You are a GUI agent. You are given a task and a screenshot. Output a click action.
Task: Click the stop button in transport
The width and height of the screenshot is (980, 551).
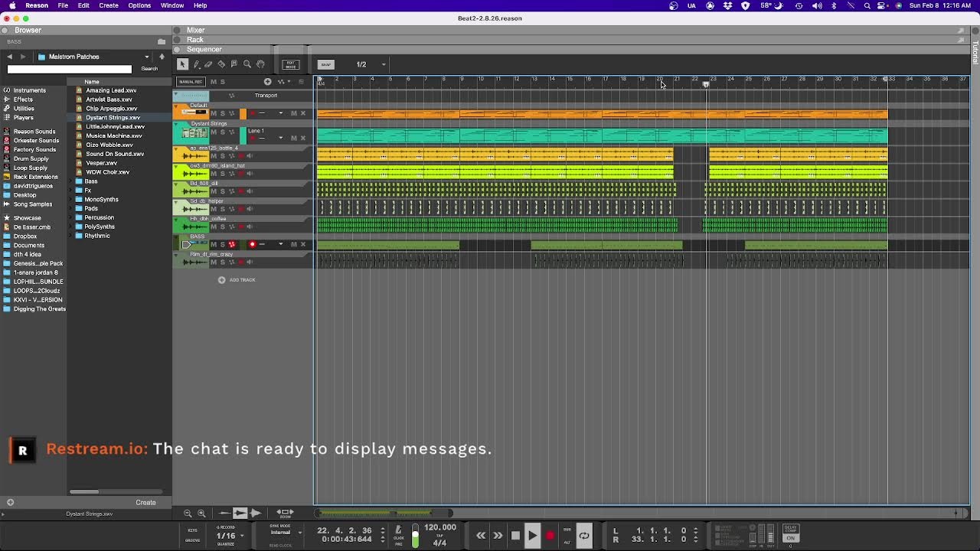click(x=515, y=536)
